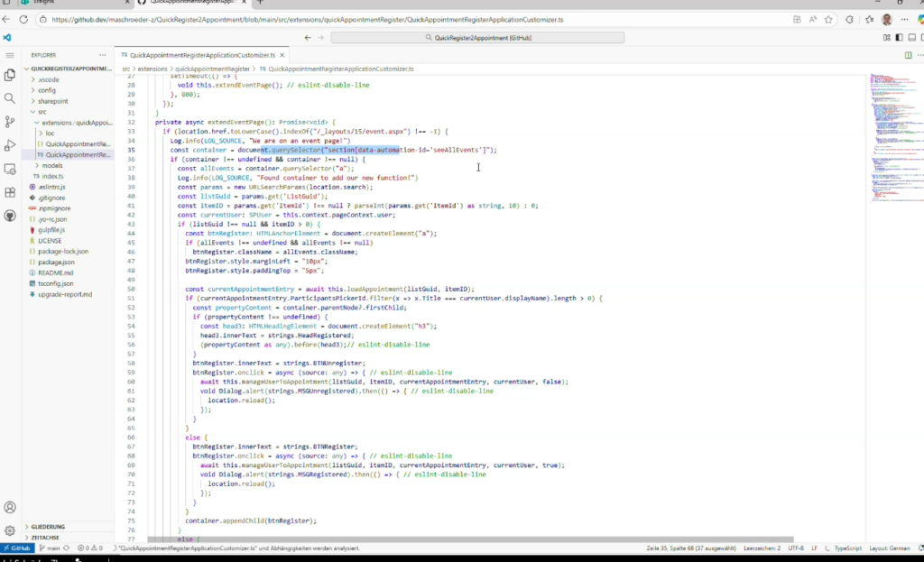Click the Accounts icon in activity bar
This screenshot has width=924, height=562.
10,508
